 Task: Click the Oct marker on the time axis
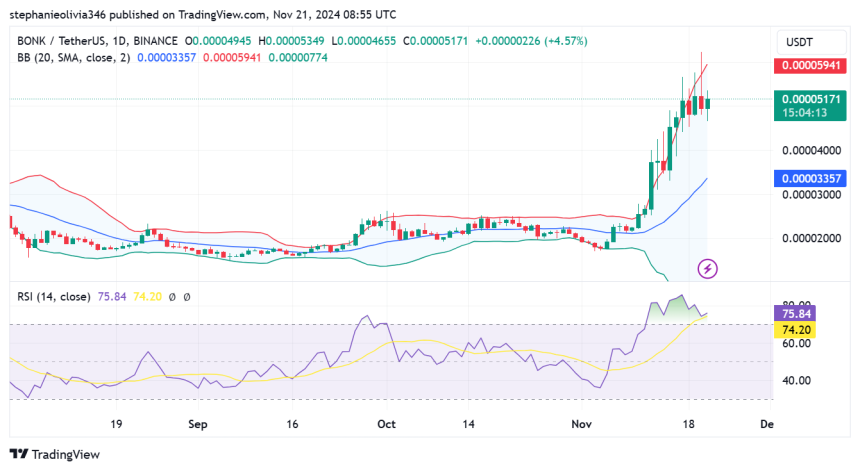pyautogui.click(x=386, y=424)
